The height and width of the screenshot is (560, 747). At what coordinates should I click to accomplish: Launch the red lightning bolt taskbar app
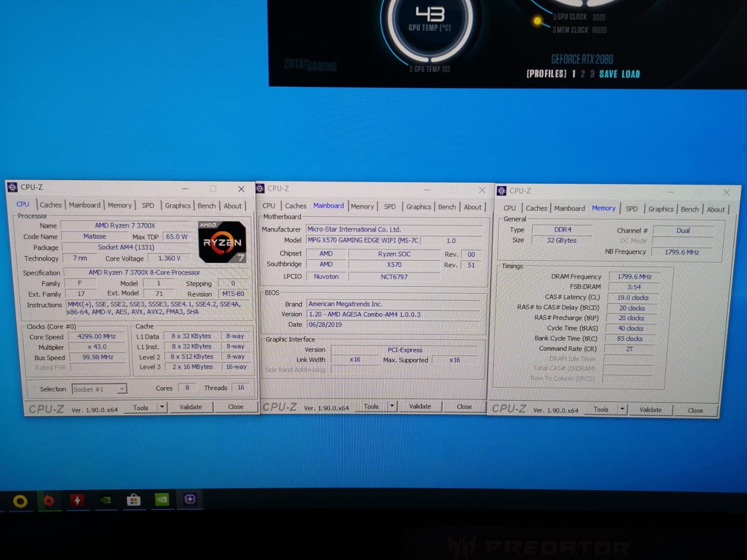pos(78,500)
